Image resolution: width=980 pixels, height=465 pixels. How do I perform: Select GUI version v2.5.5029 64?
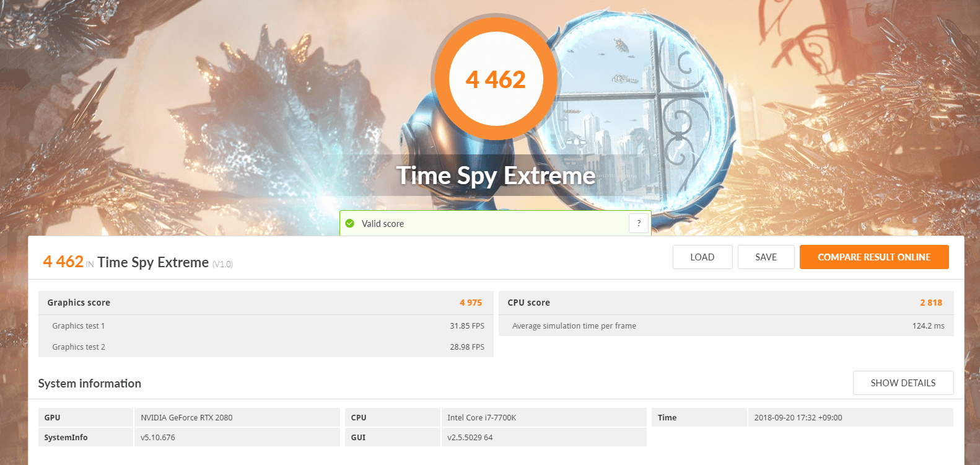coord(470,437)
